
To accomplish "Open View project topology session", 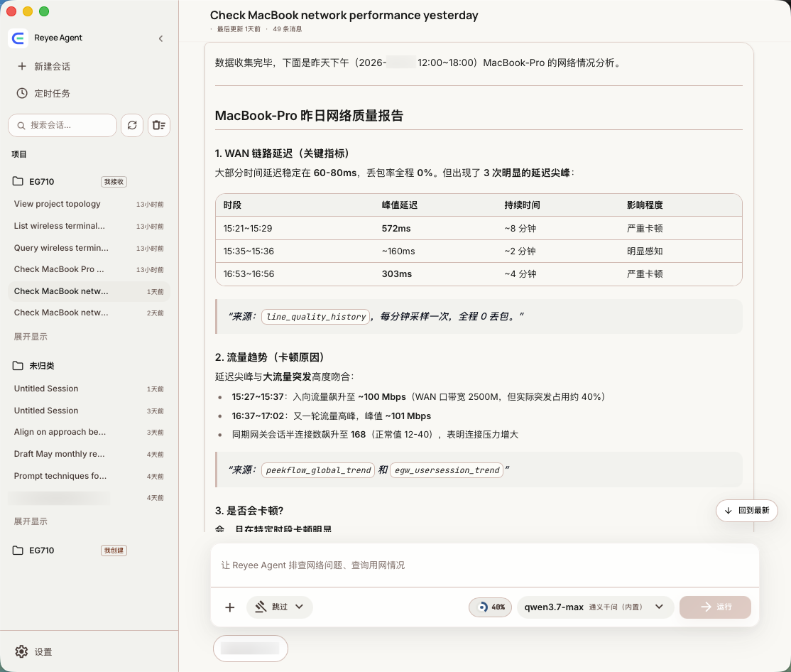I will (89, 204).
